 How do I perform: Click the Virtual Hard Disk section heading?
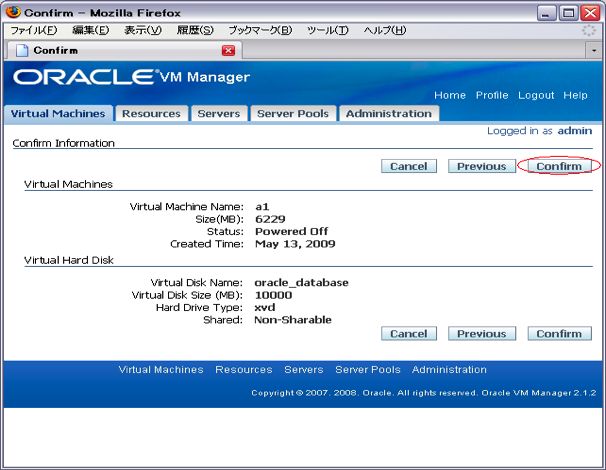69,260
